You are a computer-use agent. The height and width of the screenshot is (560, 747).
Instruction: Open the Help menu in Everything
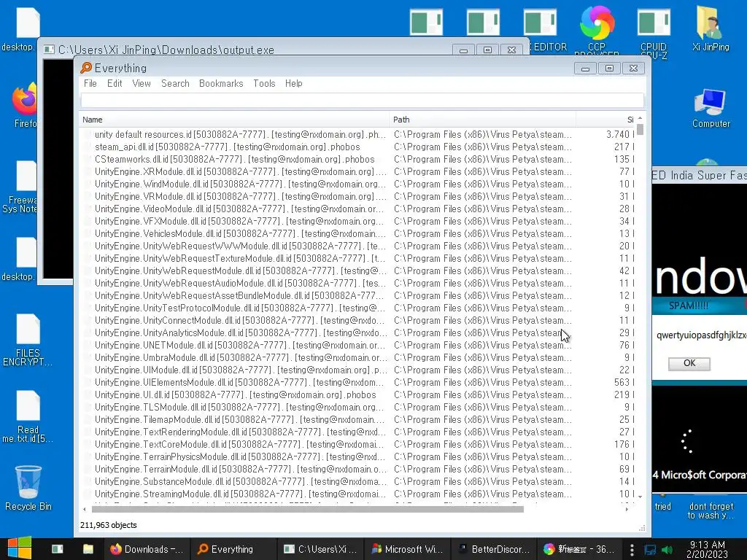(x=293, y=83)
